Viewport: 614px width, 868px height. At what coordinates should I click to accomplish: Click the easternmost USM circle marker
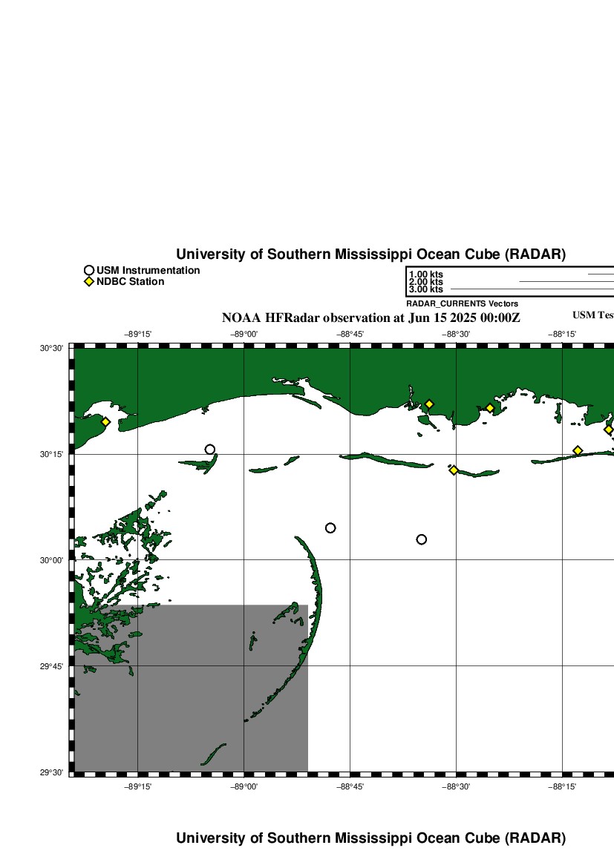tap(422, 539)
